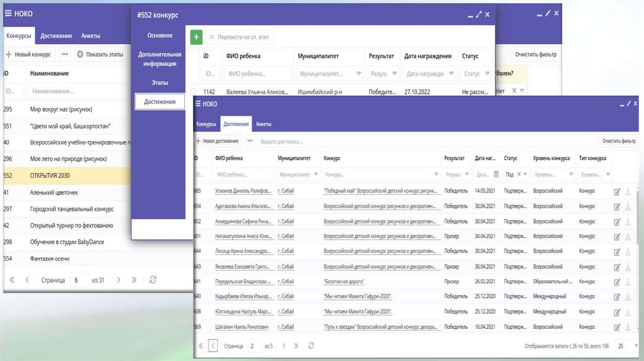Download icon in Шагалин Наиль row

point(628,328)
